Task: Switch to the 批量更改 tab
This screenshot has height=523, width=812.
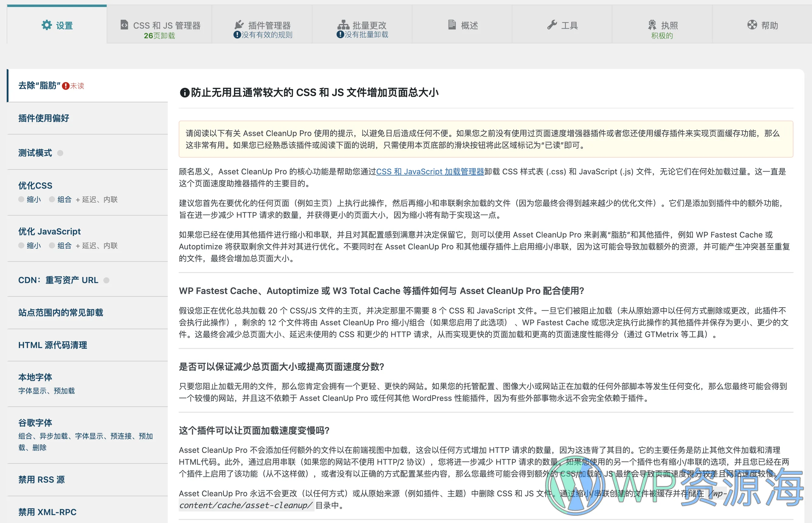Action: [362, 25]
